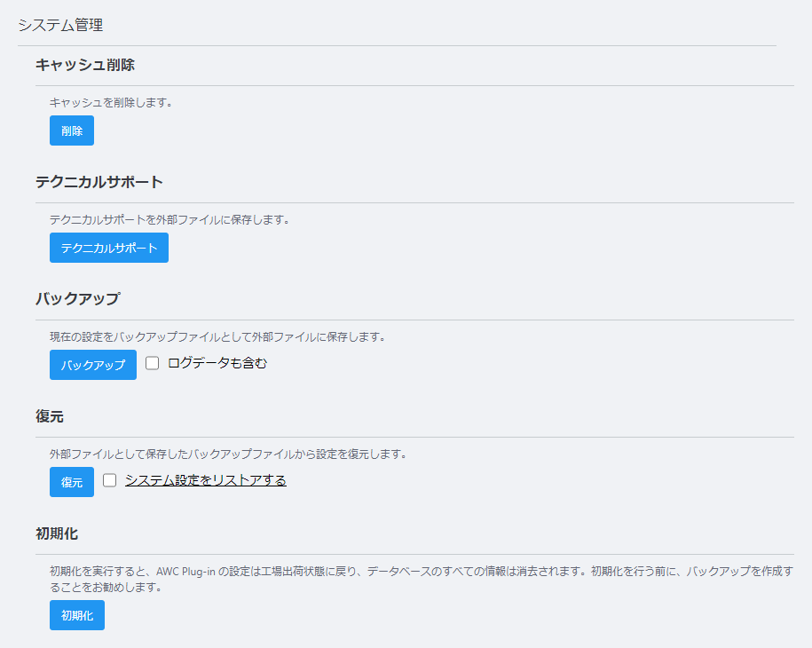Click the 復元 section heading
Screen dimensions: 812x648
[x=50, y=416]
